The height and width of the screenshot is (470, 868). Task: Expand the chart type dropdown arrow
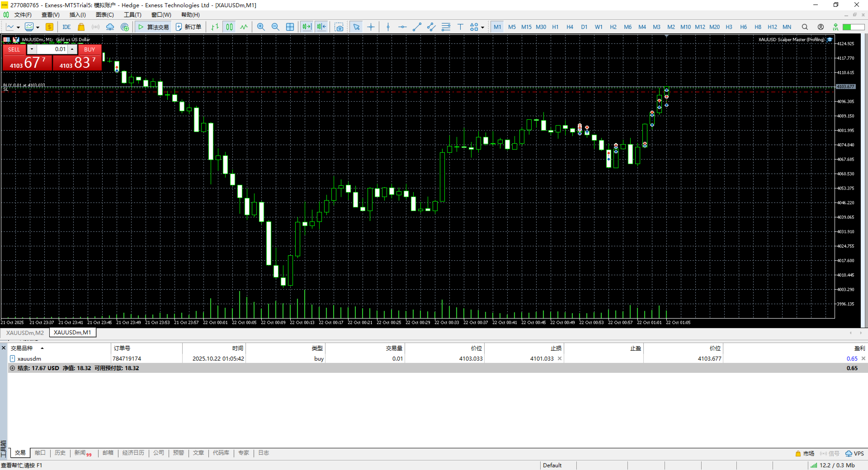pyautogui.click(x=18, y=28)
